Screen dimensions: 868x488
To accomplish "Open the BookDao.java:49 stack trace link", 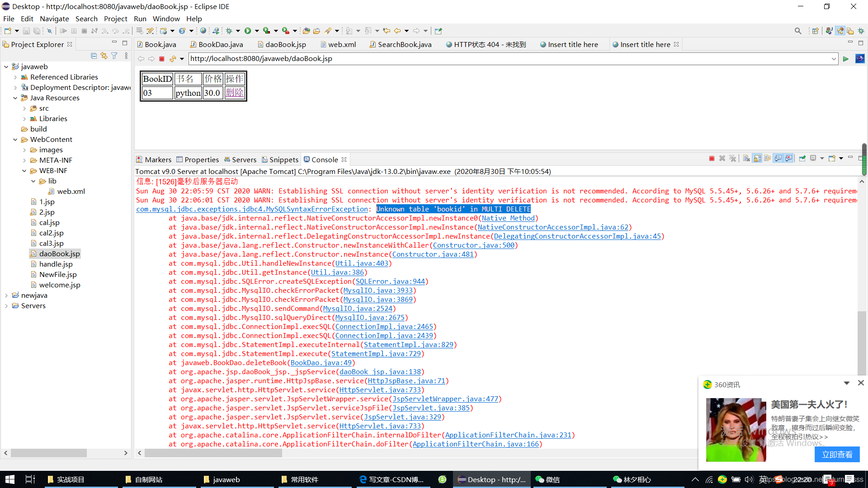I will 321,363.
